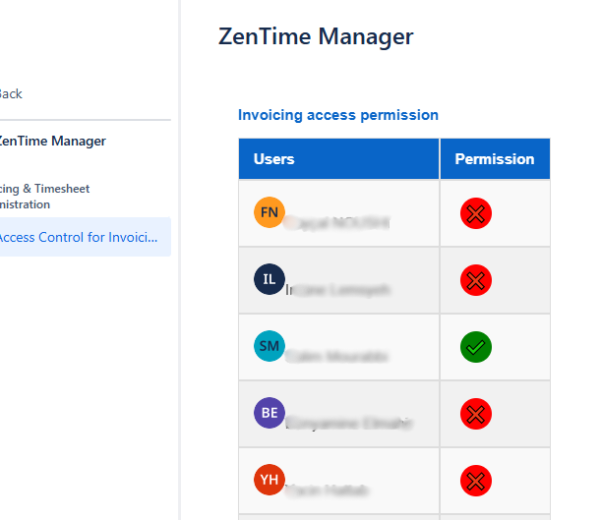The height and width of the screenshot is (520, 601).
Task: Click the blurred name beside FN avatar
Action: [337, 223]
